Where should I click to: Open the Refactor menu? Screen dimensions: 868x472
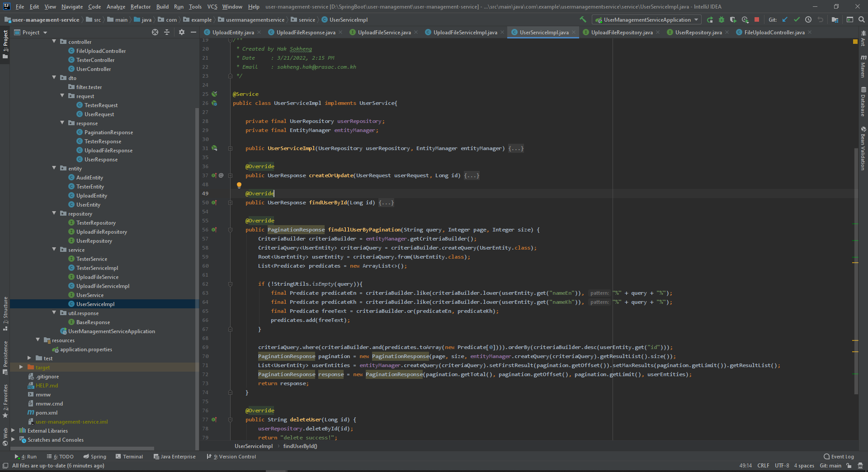[x=140, y=6]
